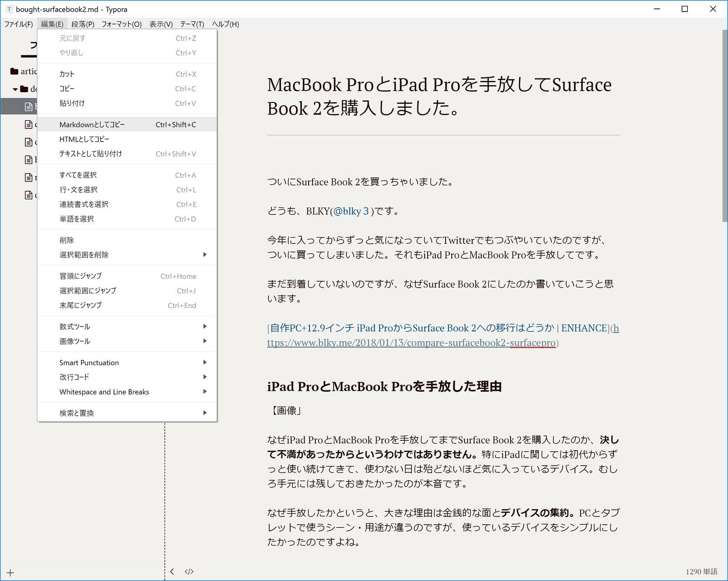The width and height of the screenshot is (728, 581).
Task: Expand 数式ツール submenu
Action: [127, 326]
